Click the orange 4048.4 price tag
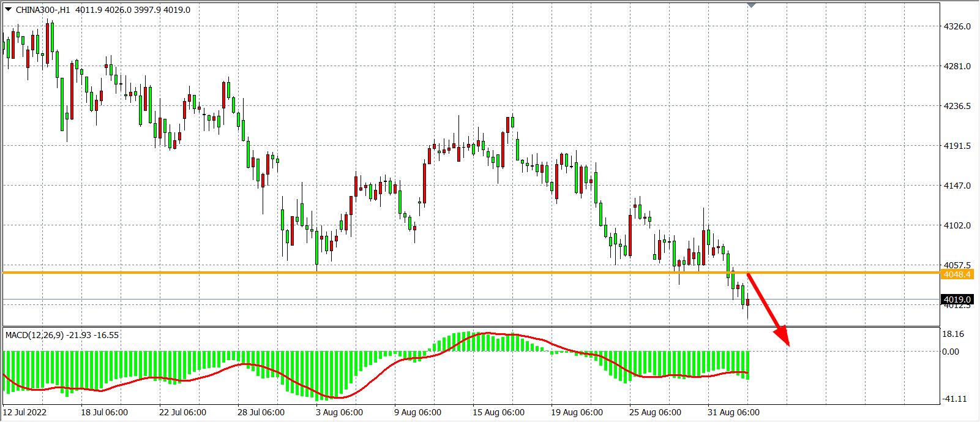Viewport: 980px width, 422px height. 957,274
